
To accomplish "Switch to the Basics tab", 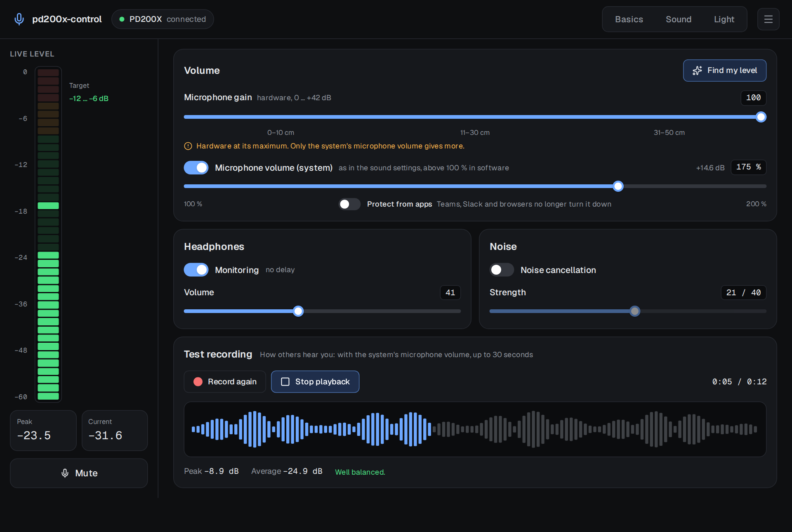I will [629, 19].
